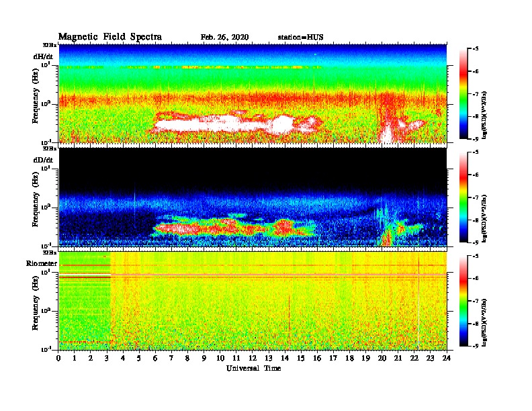532x411 pixels.
Task: Click the hour 19 tick label
Action: point(365,358)
